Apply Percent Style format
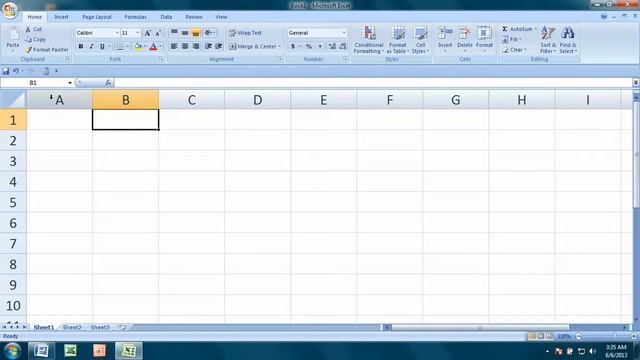This screenshot has width=640, height=360. pos(309,47)
